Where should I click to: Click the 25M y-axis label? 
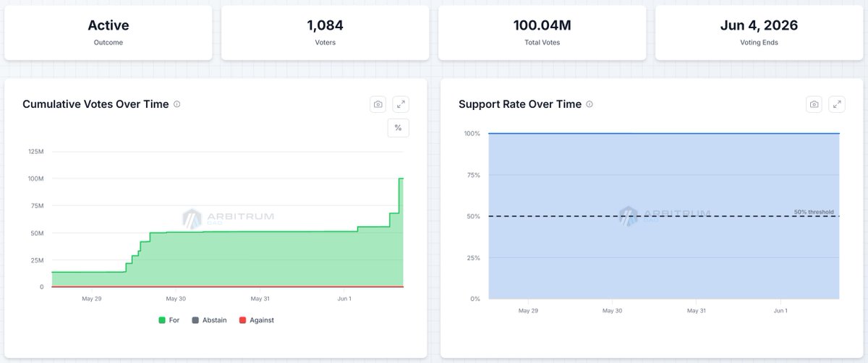coord(36,260)
